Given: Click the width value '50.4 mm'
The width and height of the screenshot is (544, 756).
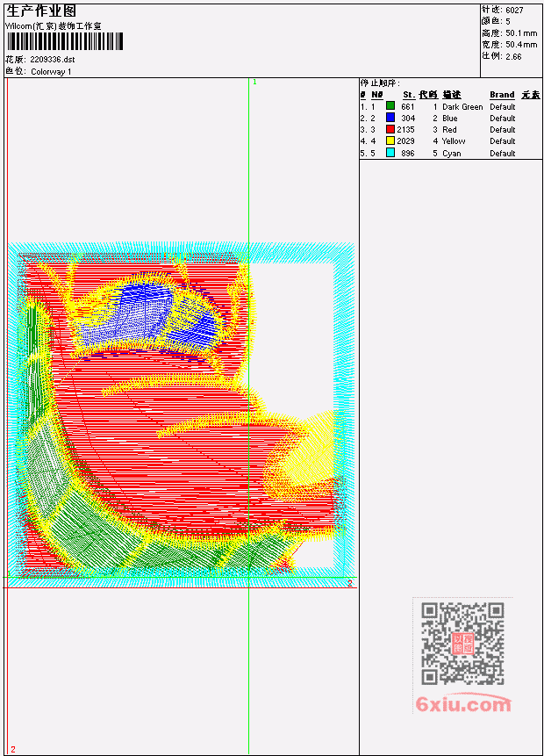Looking at the screenshot, I should [x=521, y=45].
